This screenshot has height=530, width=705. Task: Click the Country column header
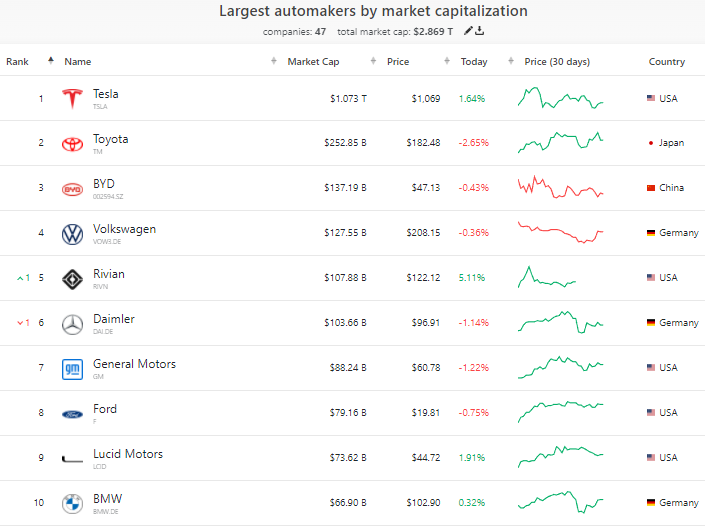pos(667,62)
